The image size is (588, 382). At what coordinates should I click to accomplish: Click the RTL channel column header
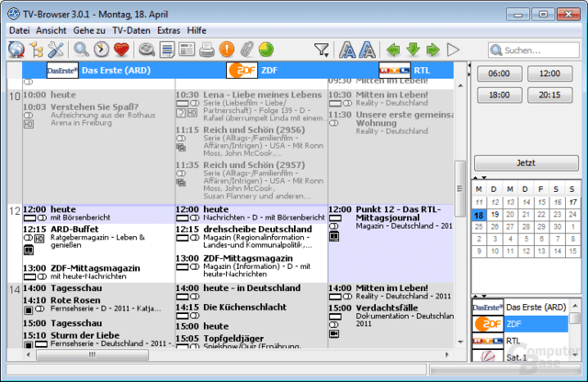point(390,71)
